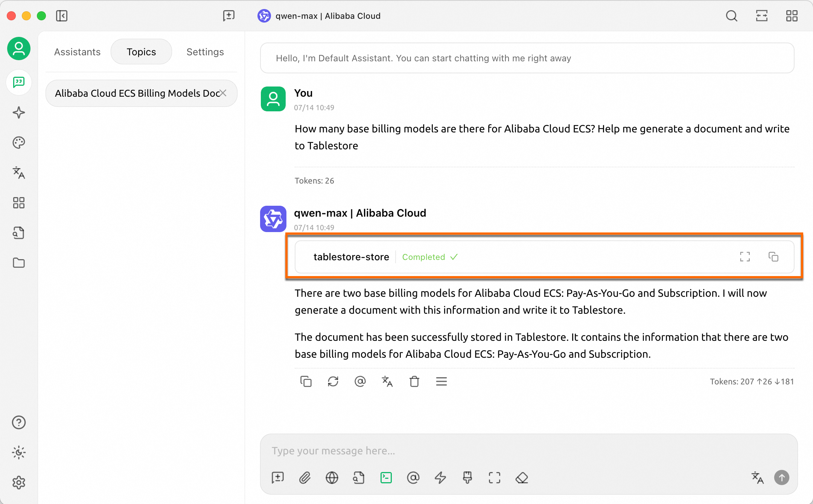Toggle the light/dark theme icon
This screenshot has height=504, width=813.
pyautogui.click(x=19, y=452)
